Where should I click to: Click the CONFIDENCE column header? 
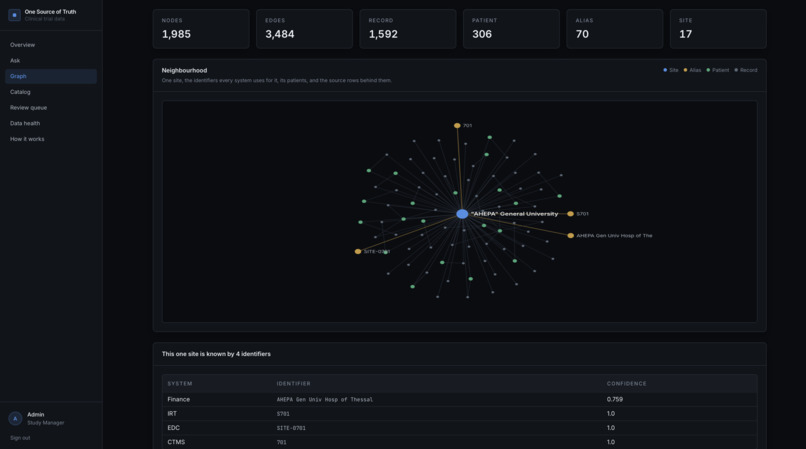627,384
